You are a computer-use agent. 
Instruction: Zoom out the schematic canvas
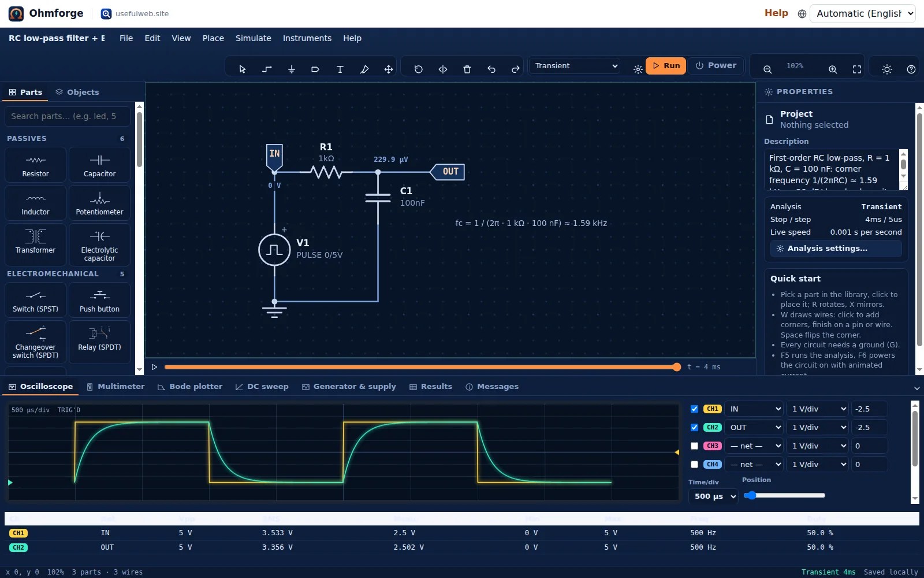tap(767, 69)
